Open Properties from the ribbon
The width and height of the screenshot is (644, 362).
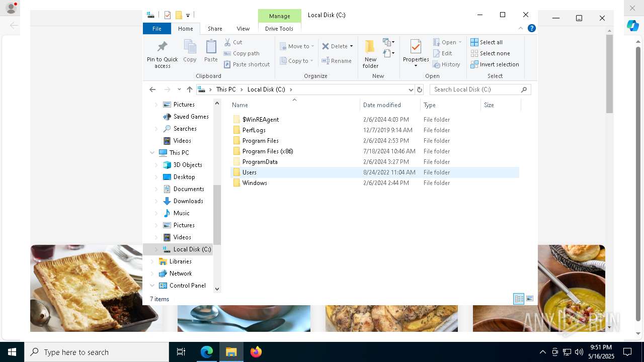[x=416, y=54]
